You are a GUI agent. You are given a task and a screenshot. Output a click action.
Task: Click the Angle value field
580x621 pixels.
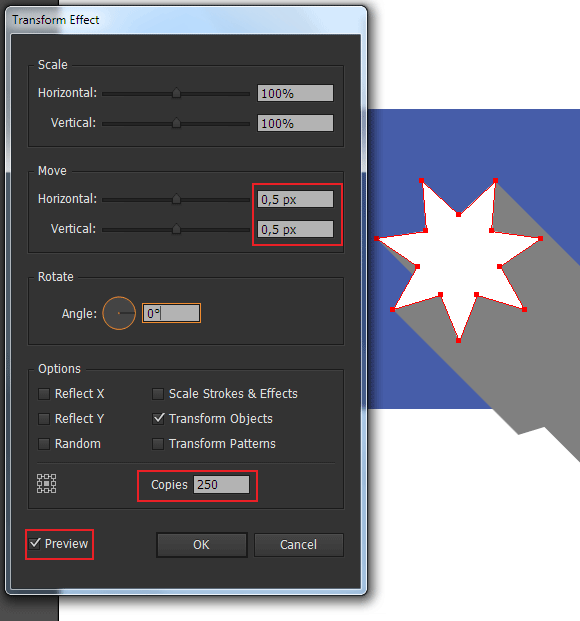[x=172, y=313]
